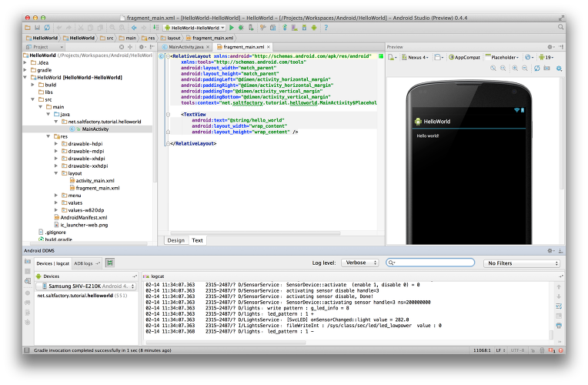The image size is (588, 385).
Task: Click Sync Project with Gradle Files icon
Action: (285, 28)
